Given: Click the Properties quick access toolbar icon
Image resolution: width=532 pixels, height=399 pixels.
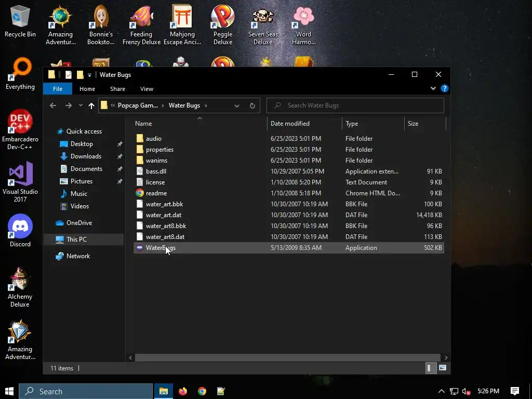Looking at the screenshot, I should click(69, 75).
